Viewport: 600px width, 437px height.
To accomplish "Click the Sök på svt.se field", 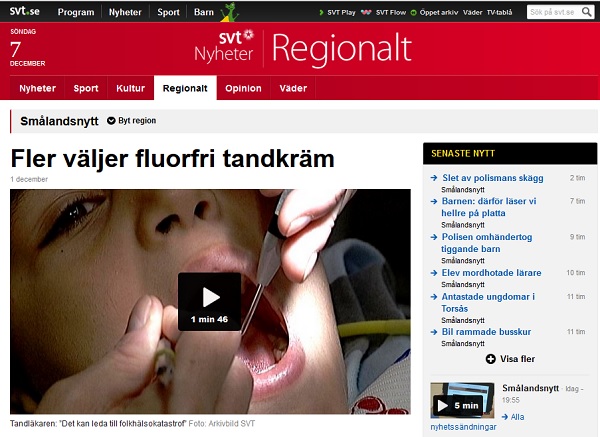I will pyautogui.click(x=553, y=12).
